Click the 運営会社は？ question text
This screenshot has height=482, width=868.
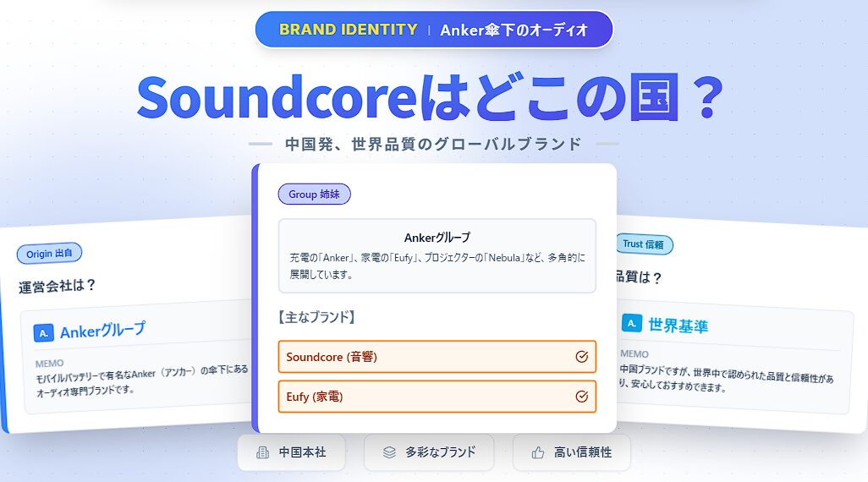[58, 286]
